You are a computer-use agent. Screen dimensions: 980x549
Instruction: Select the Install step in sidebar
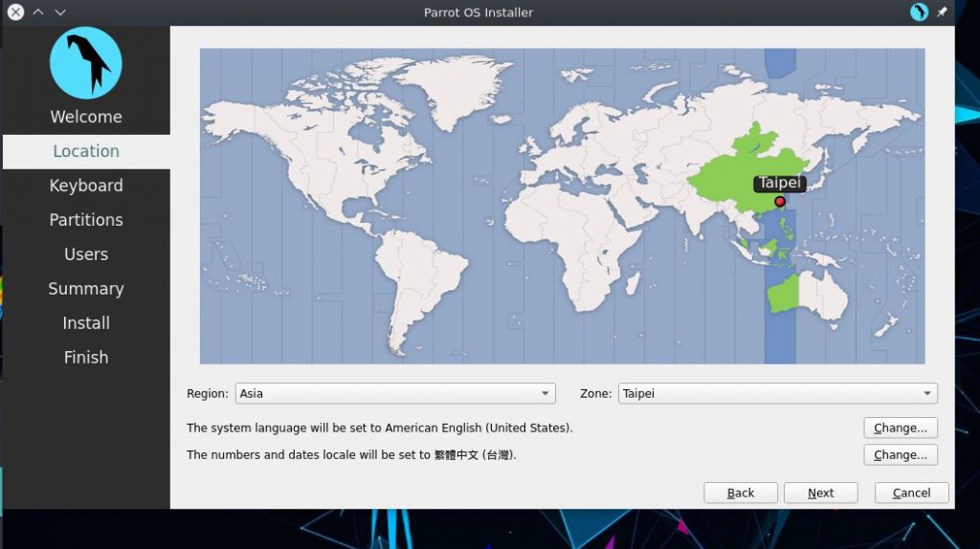point(86,323)
